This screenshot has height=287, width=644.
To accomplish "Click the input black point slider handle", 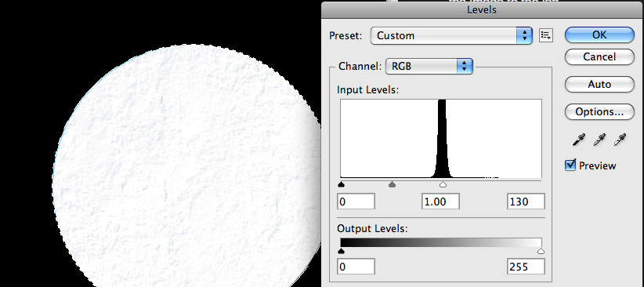I will 341,184.
